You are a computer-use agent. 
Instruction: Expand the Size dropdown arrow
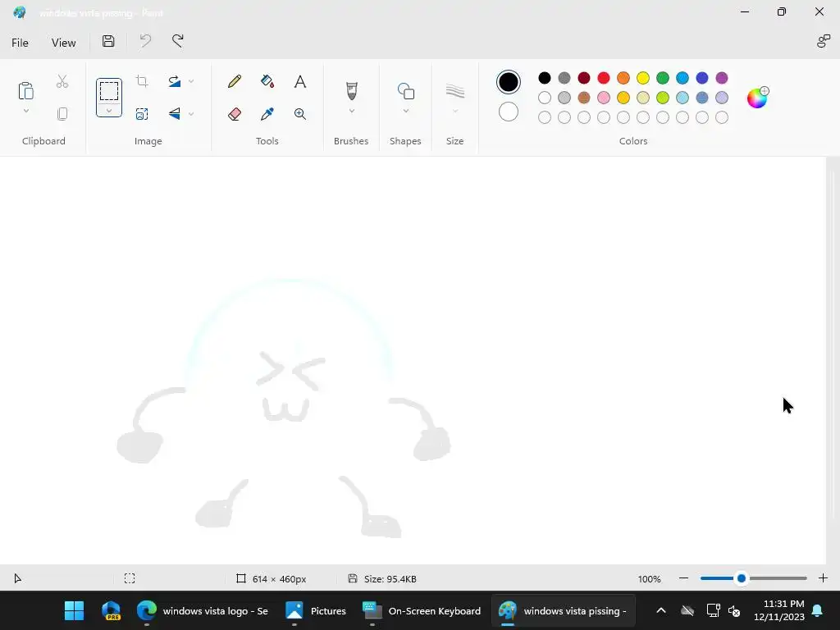454,111
